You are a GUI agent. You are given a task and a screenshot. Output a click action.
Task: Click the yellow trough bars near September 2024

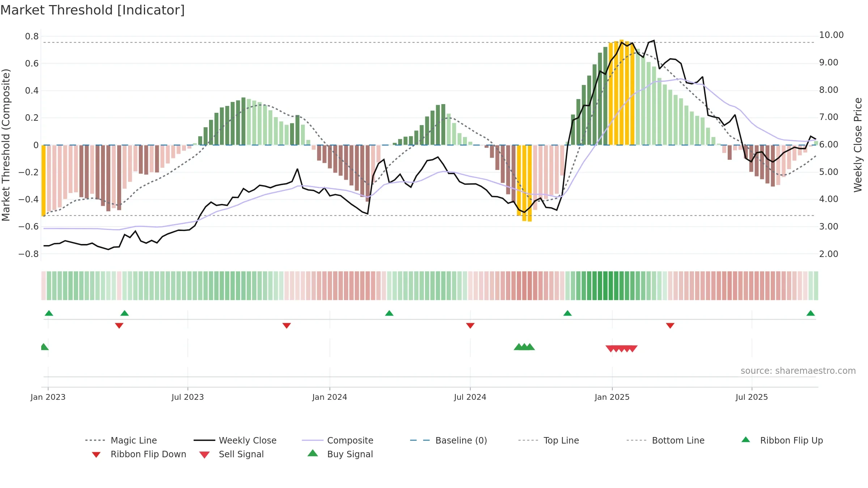tap(524, 183)
